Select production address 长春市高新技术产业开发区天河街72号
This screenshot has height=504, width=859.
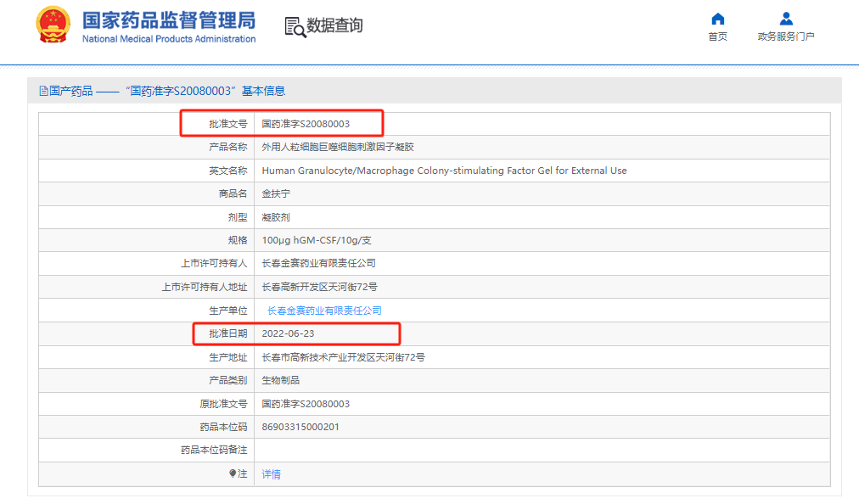click(344, 357)
